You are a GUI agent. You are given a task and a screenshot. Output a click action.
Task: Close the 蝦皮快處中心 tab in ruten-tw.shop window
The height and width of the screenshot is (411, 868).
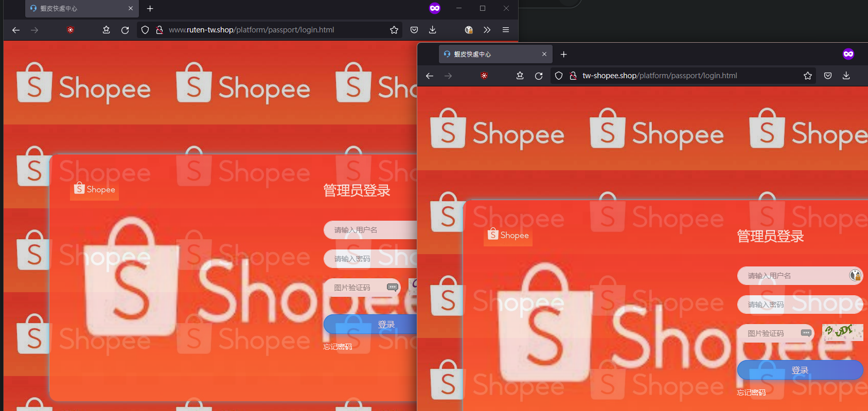click(131, 8)
